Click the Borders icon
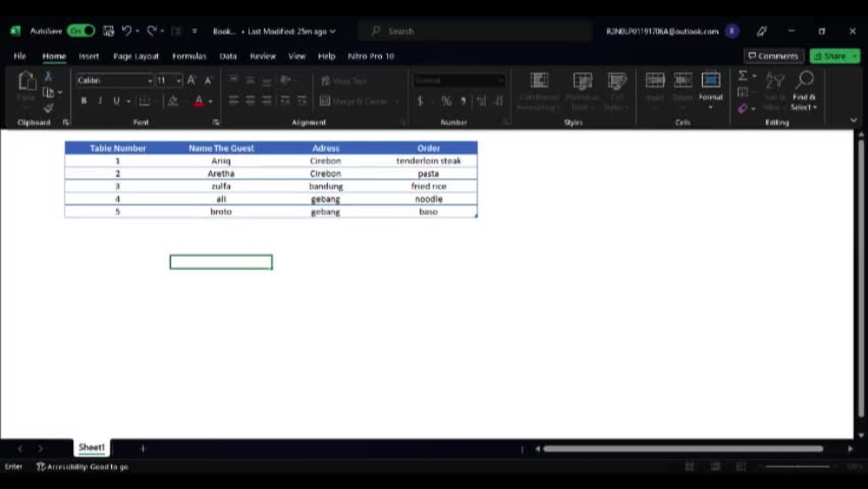Image resolution: width=868 pixels, height=489 pixels. [x=144, y=101]
